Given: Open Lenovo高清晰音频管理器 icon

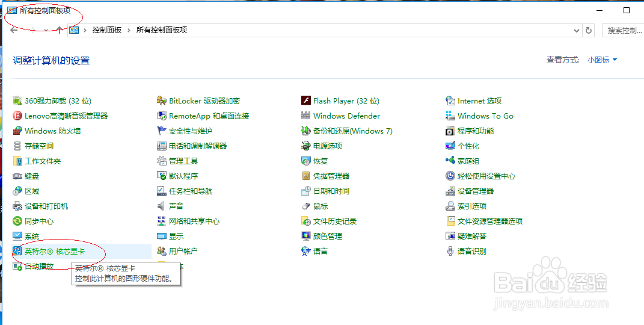Looking at the screenshot, I should (17, 116).
